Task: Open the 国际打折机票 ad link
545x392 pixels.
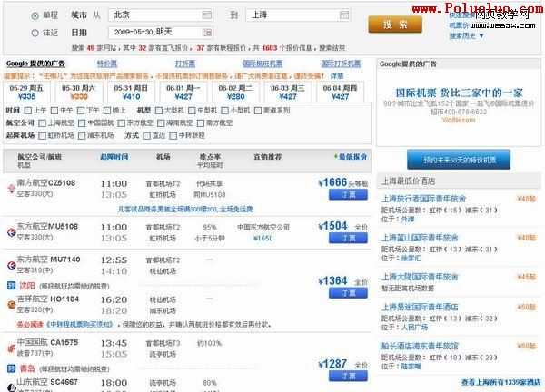Action: pyautogui.click(x=341, y=64)
